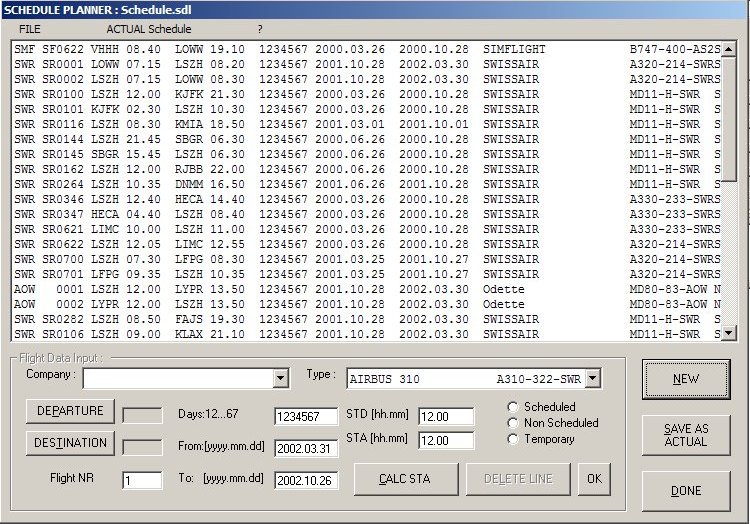Select the SWR SR0701 LFPG flight row
The height and width of the screenshot is (524, 750).
click(x=367, y=274)
